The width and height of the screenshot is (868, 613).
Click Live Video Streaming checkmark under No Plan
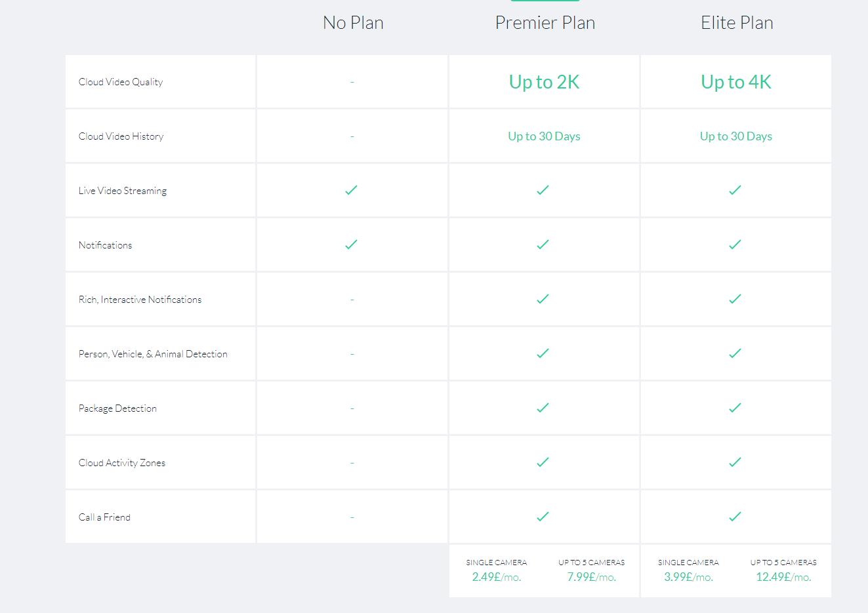coord(351,190)
